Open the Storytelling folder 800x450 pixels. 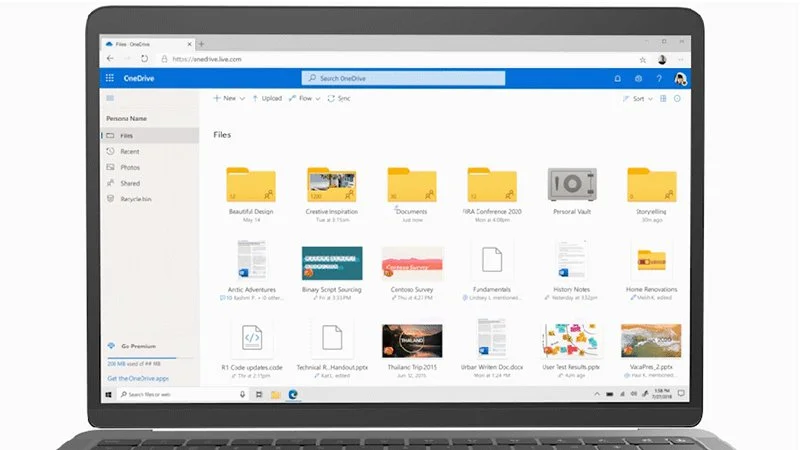click(652, 185)
